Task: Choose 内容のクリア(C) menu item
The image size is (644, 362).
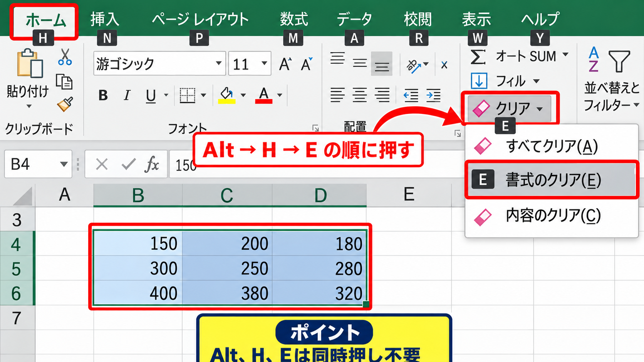Action: (551, 216)
